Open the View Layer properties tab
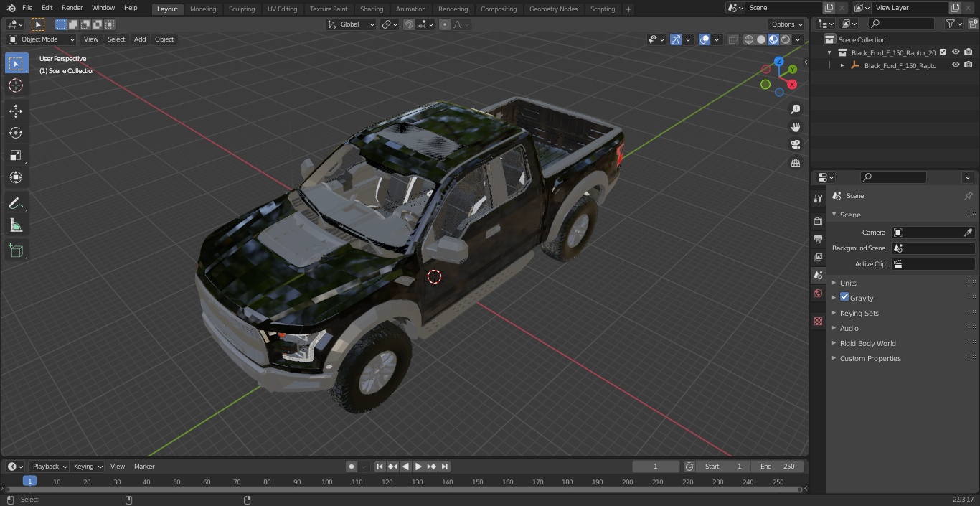The height and width of the screenshot is (506, 980). tap(818, 257)
